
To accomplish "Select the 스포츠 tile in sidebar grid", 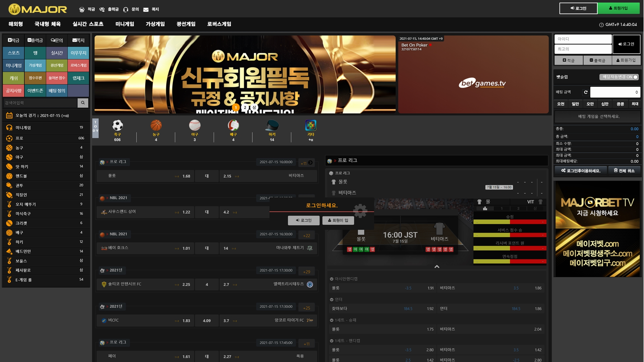I will pos(14,53).
